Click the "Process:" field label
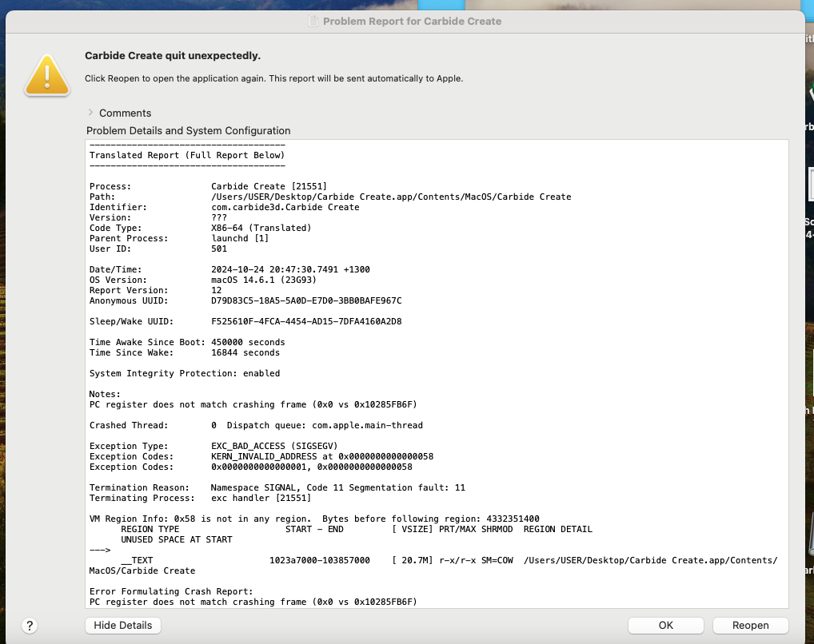This screenshot has height=644, width=814. (110, 186)
